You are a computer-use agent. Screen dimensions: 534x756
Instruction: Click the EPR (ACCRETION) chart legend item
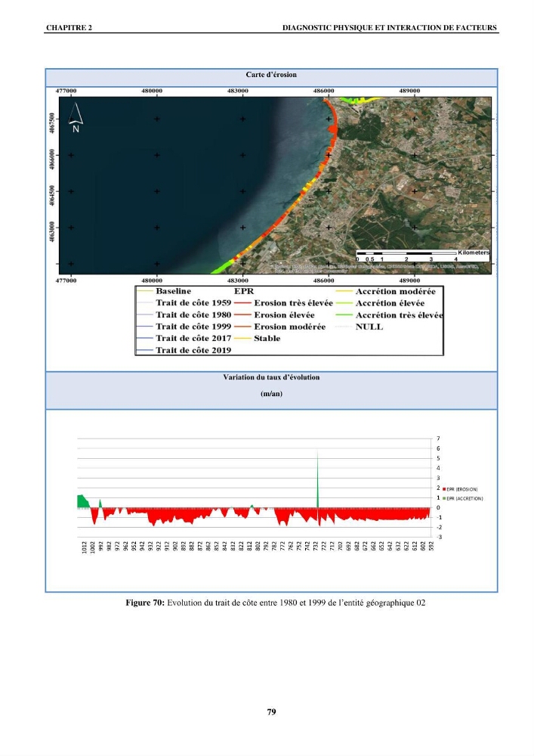(x=462, y=498)
